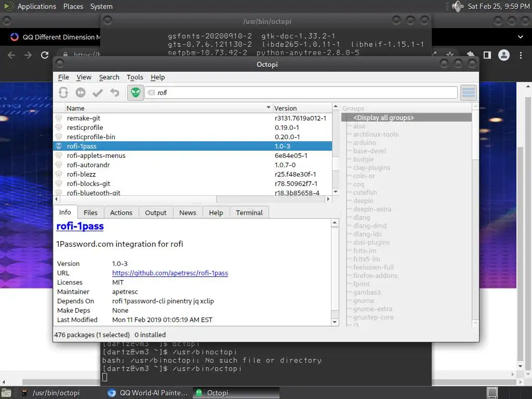This screenshot has height=399, width=532.
Task: Open the browser profile avatar icon
Action: point(504,55)
